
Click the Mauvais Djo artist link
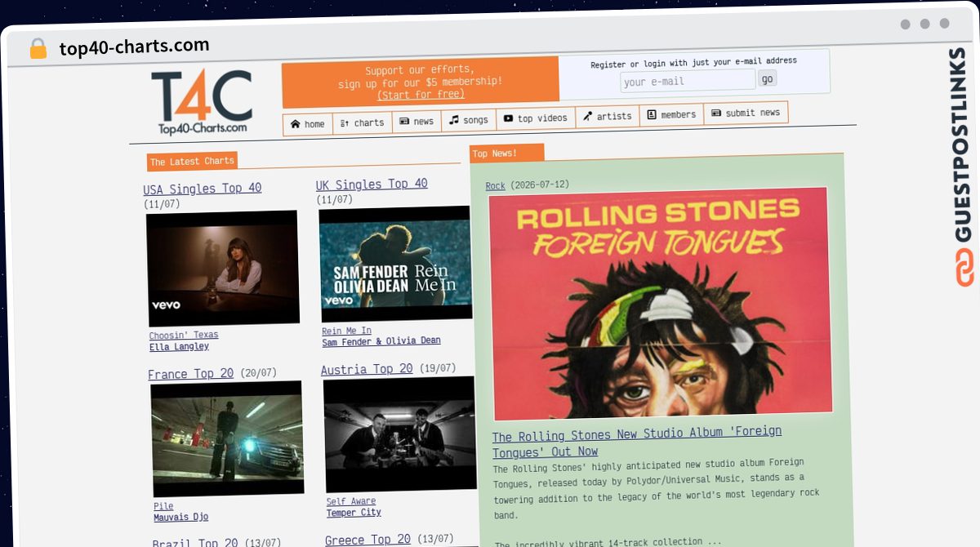point(181,517)
